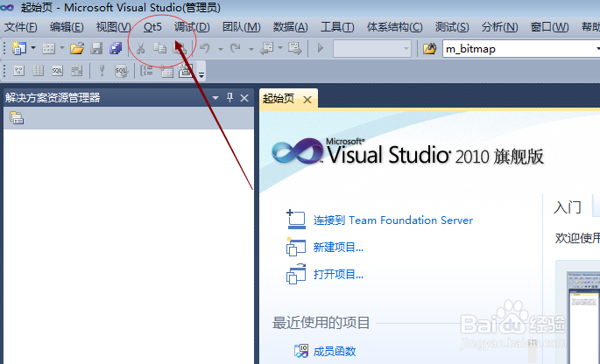Open the Undo history dropdown arrow

pos(220,48)
